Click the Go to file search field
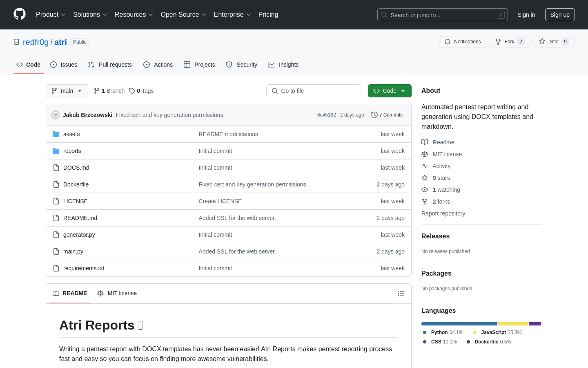 314,91
